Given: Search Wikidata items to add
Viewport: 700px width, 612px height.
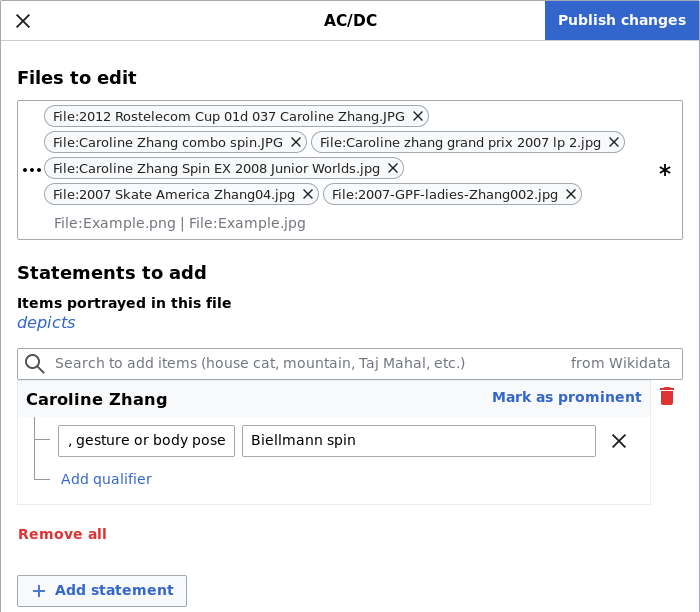Looking at the screenshot, I should (x=300, y=363).
